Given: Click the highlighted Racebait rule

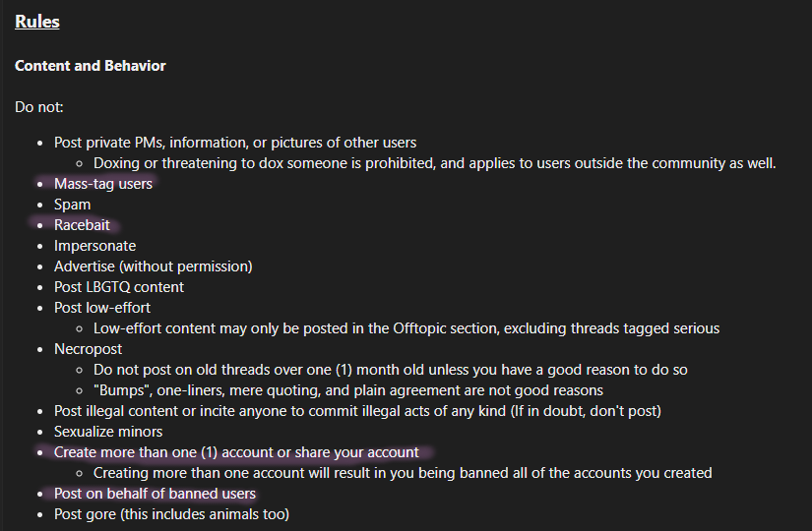Looking at the screenshot, I should (x=82, y=225).
